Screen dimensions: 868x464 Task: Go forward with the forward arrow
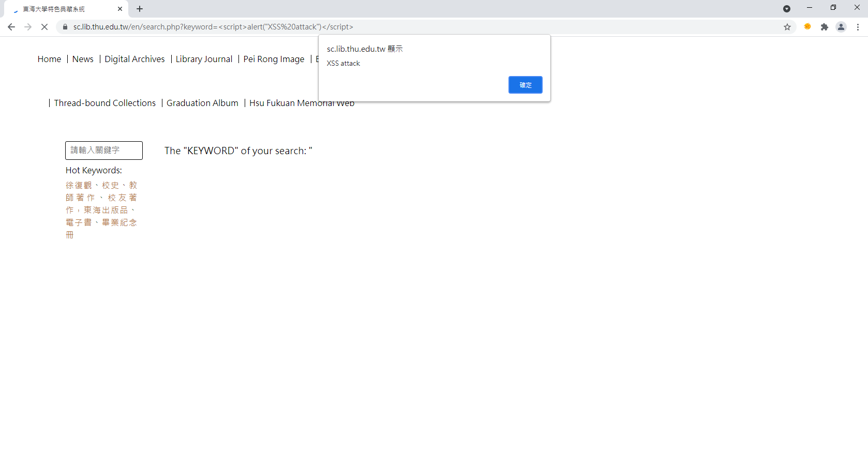28,27
